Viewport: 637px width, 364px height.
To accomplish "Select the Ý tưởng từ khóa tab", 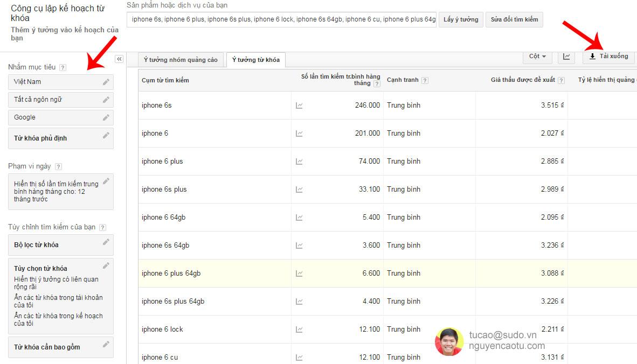I will [255, 60].
